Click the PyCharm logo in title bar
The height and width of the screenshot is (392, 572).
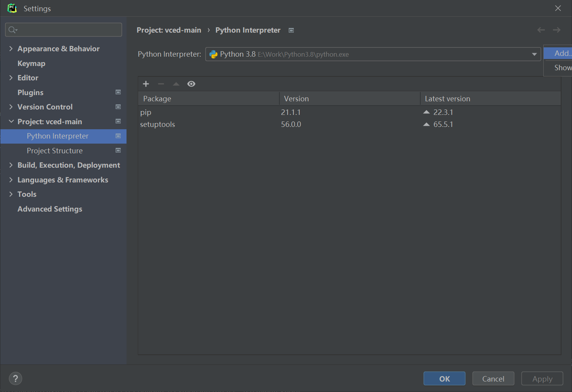[x=12, y=8]
